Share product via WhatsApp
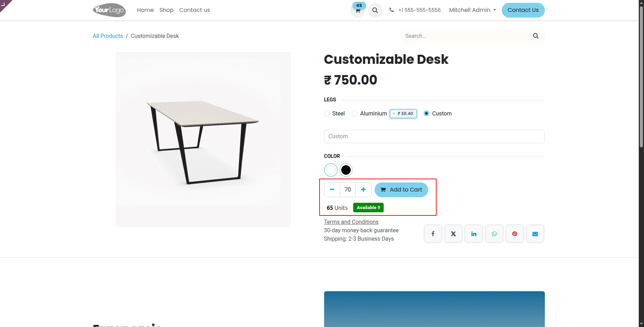The image size is (644, 327). 494,234
